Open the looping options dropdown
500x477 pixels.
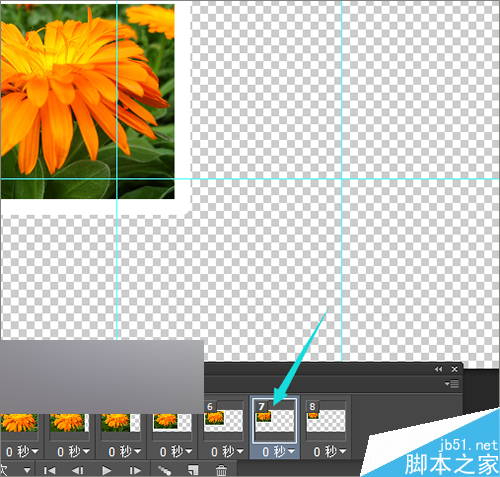[x=27, y=470]
